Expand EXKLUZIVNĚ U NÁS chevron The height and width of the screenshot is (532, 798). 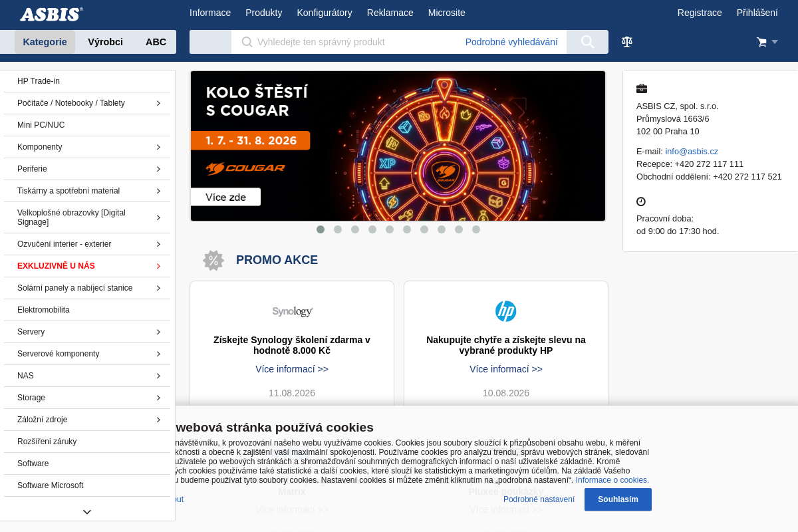158,266
